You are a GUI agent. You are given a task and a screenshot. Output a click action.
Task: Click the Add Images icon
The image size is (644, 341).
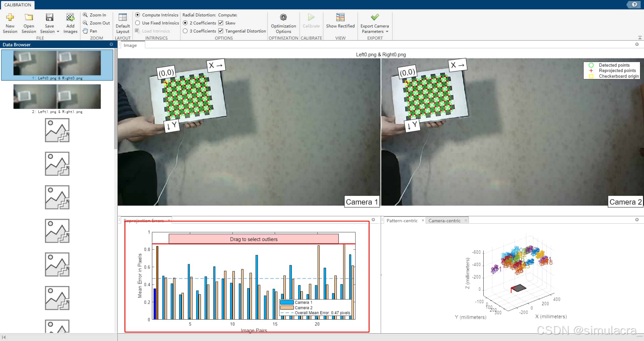pos(70,18)
